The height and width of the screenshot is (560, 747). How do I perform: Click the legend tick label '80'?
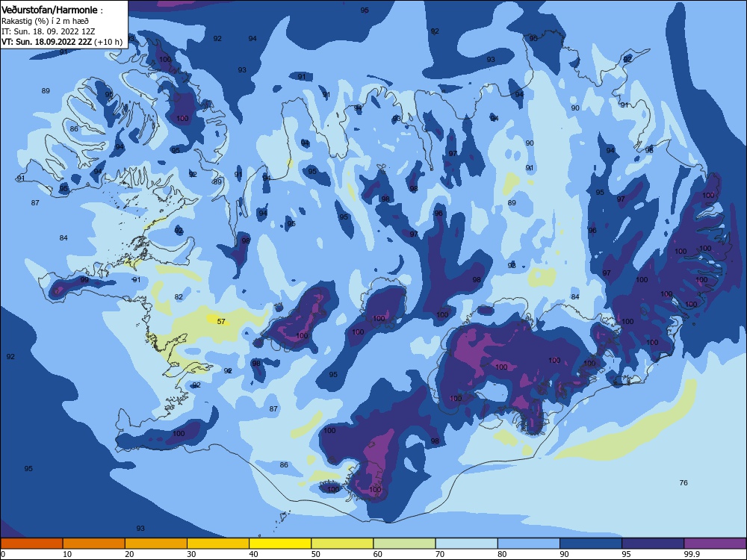click(x=502, y=554)
